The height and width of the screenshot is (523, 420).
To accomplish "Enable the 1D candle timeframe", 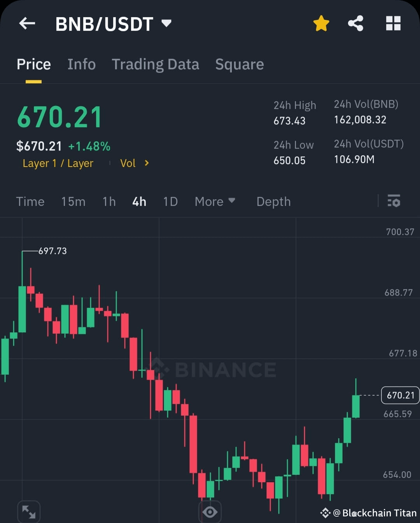I will click(170, 201).
